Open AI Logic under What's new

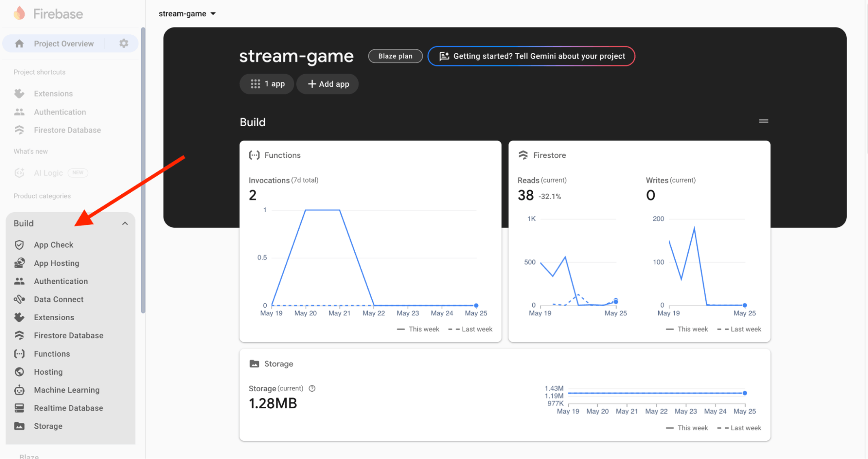pos(48,173)
